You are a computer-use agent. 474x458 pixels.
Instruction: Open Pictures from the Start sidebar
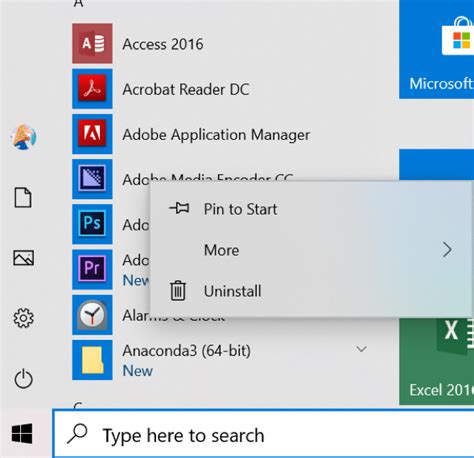coord(23,258)
